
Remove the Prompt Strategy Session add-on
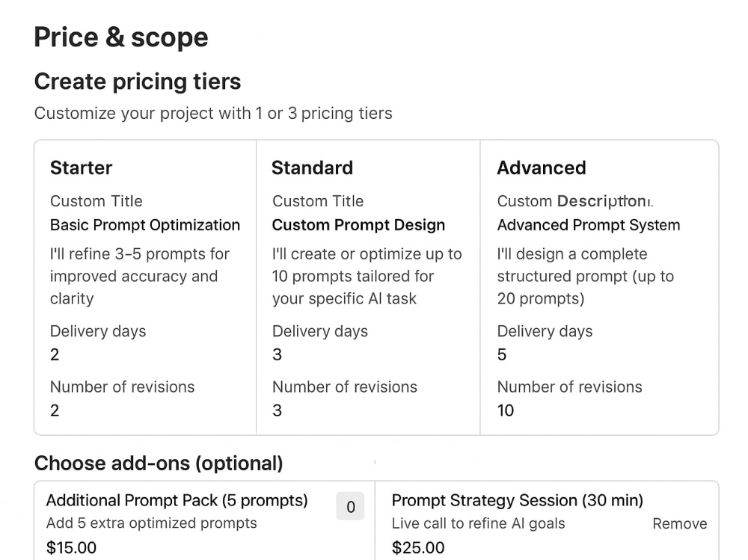(x=680, y=523)
